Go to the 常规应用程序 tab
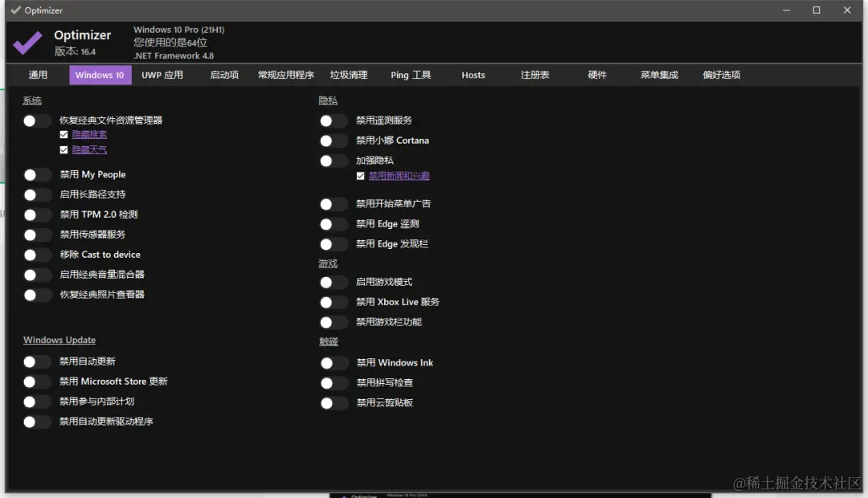This screenshot has height=498, width=868. coord(286,75)
